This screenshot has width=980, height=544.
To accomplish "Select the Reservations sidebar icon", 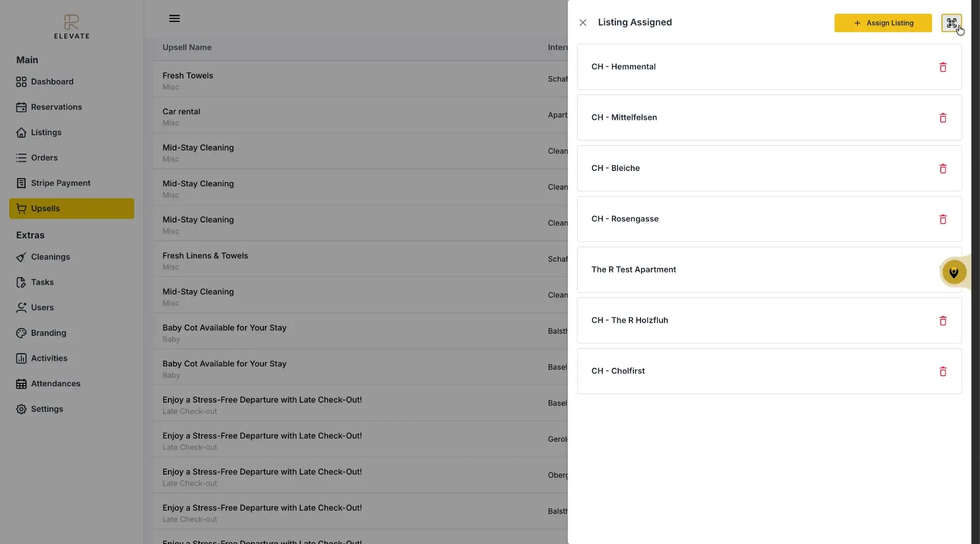I will pyautogui.click(x=22, y=107).
